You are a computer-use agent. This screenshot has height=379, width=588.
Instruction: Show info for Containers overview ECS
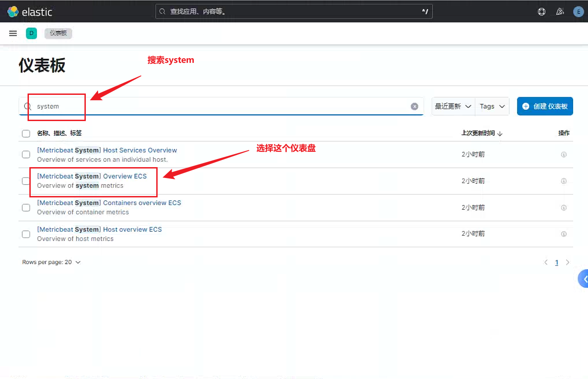[x=563, y=208]
